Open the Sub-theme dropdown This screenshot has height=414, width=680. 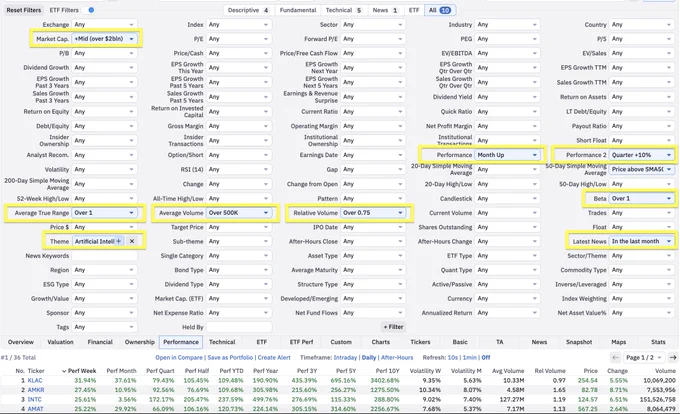239,241
